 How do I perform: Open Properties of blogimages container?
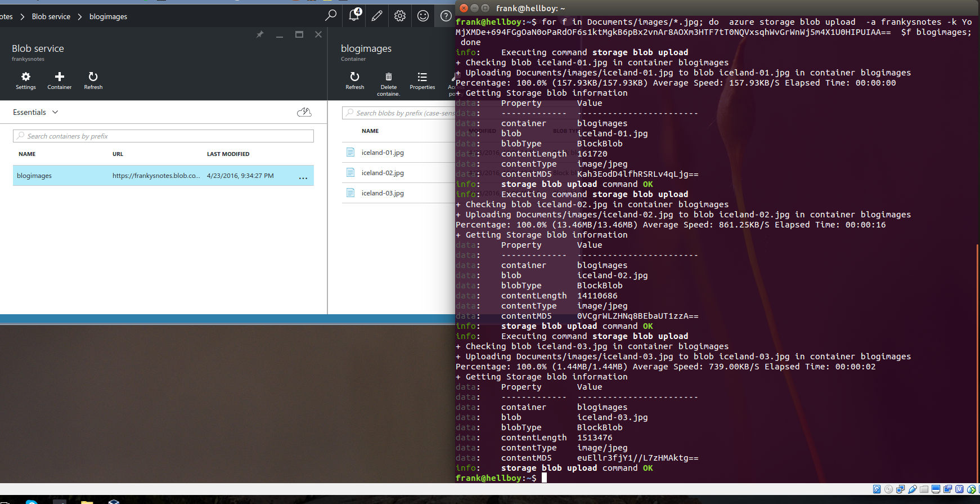click(x=422, y=81)
